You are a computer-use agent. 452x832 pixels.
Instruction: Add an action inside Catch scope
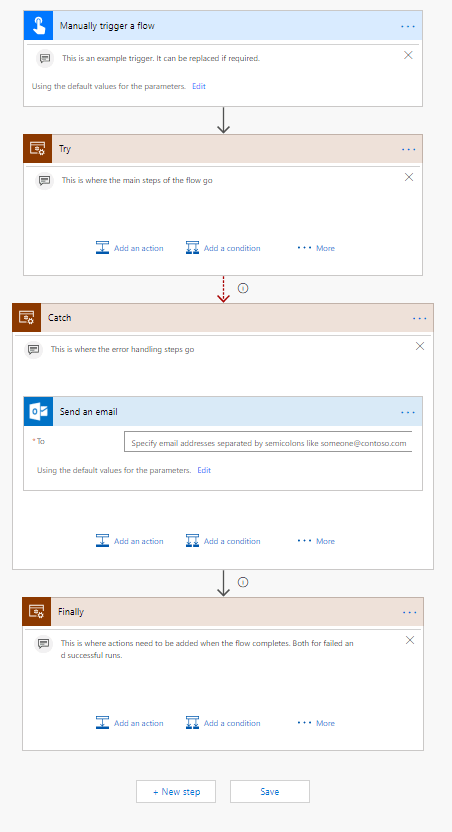129,541
